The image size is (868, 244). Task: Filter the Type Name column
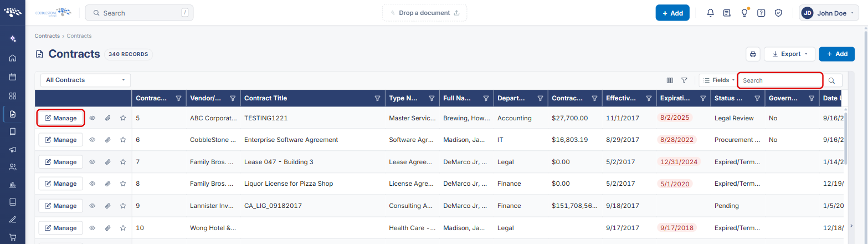click(x=432, y=98)
